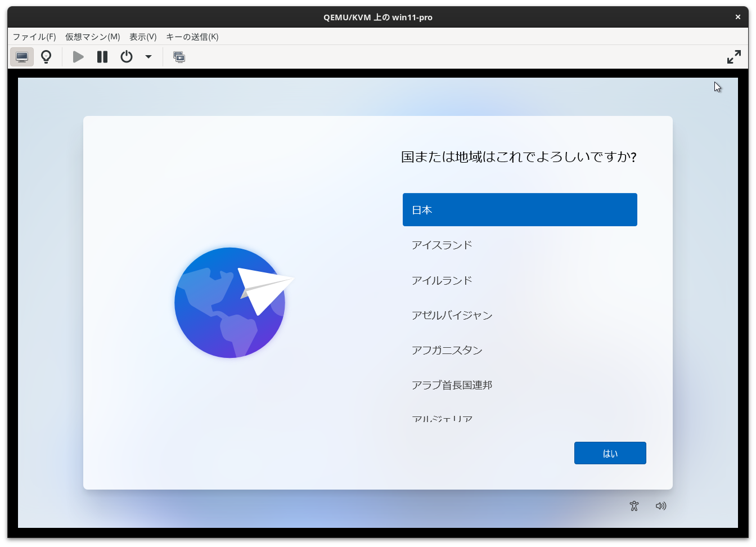Image resolution: width=756 pixels, height=547 pixels.
Task: Open the 表示 menu
Action: [142, 37]
